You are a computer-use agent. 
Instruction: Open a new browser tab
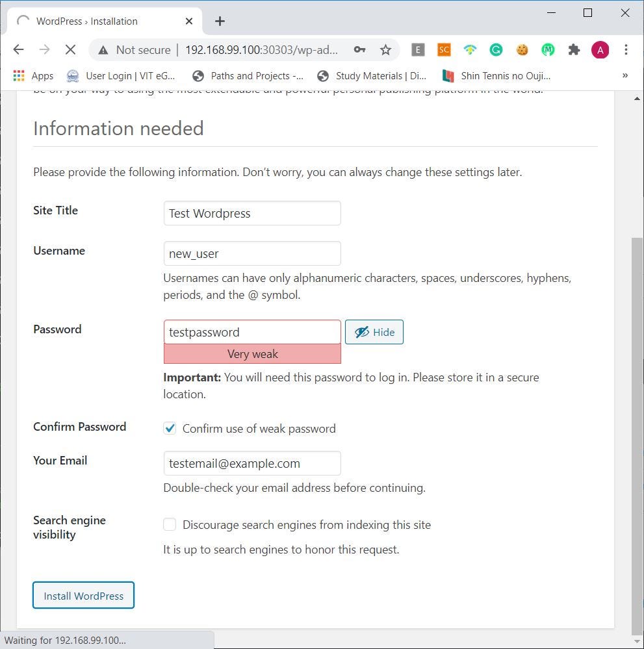(x=220, y=21)
